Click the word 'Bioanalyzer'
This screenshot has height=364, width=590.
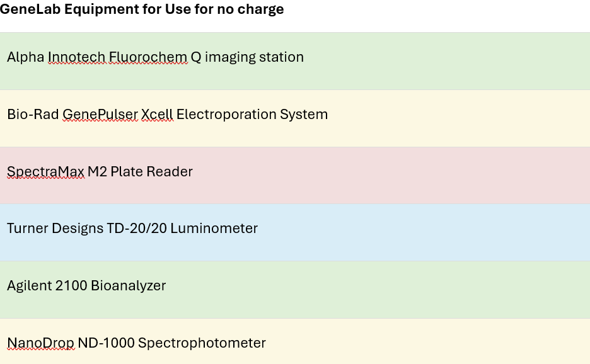coord(128,286)
